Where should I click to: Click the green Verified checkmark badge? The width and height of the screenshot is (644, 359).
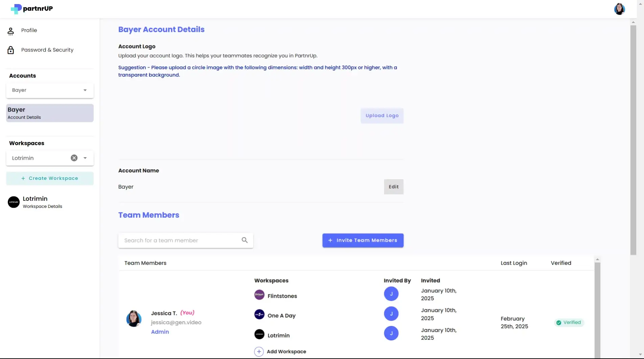pos(558,322)
